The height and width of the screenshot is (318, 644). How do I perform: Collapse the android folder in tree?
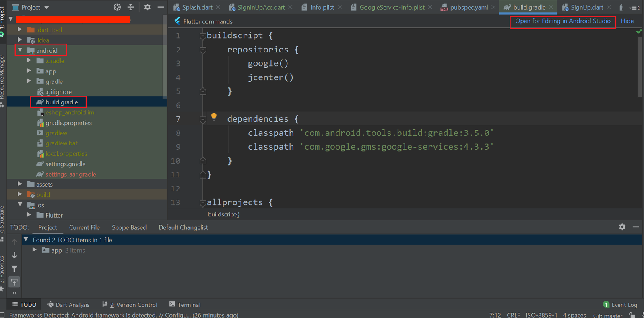tap(20, 50)
